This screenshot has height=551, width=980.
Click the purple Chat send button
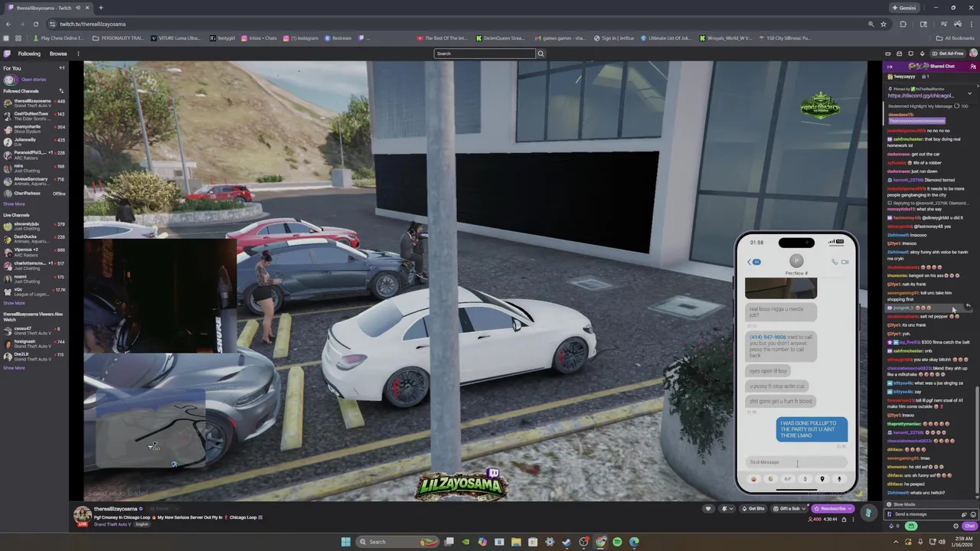[x=970, y=527]
